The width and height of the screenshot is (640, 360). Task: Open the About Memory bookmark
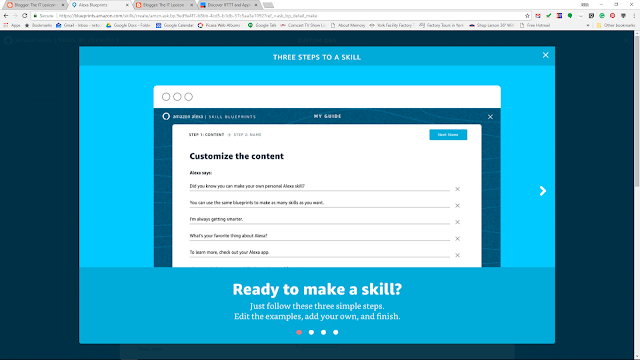348,25
